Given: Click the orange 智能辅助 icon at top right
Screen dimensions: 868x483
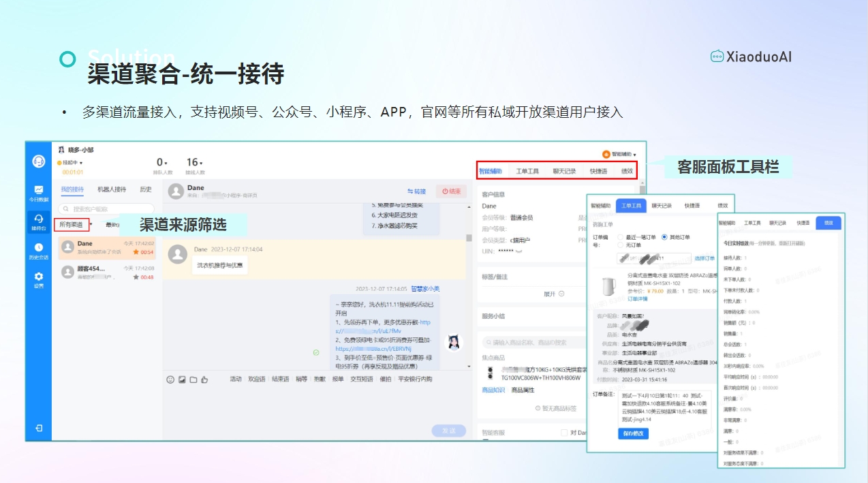Looking at the screenshot, I should click(x=606, y=155).
